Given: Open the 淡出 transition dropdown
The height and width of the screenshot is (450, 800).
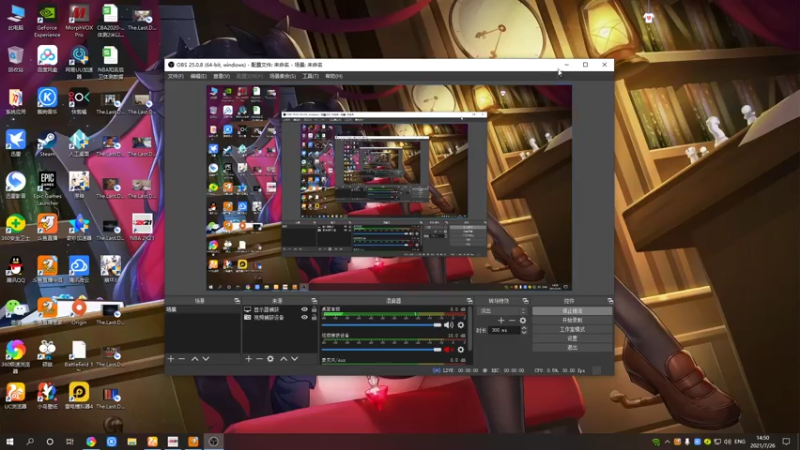Looking at the screenshot, I should pyautogui.click(x=503, y=311).
